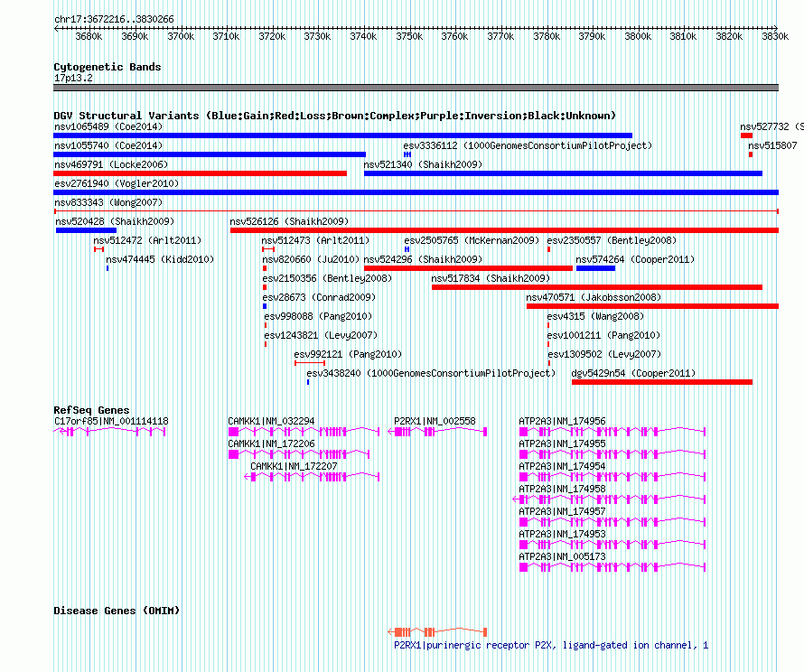Image resolution: width=804 pixels, height=672 pixels.
Task: Select nsv1055740 (Coe2014) variant label
Action: coord(108,145)
